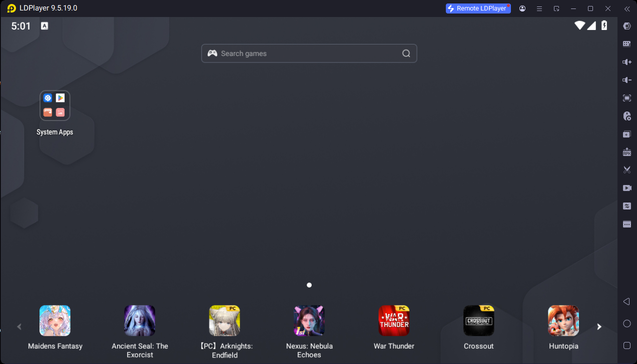Click the volume down icon
This screenshot has width=637, height=364.
click(626, 80)
